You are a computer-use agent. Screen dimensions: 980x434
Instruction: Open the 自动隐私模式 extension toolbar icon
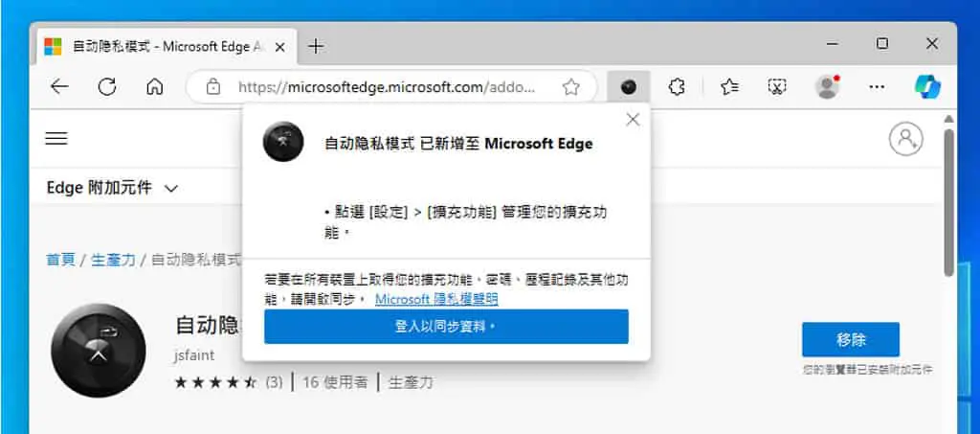628,87
